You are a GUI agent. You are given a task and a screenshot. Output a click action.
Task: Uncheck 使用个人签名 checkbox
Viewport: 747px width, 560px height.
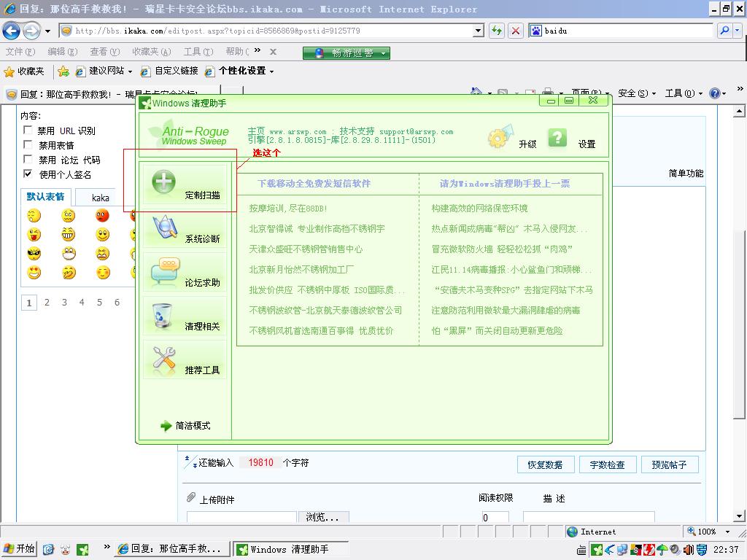[28, 174]
